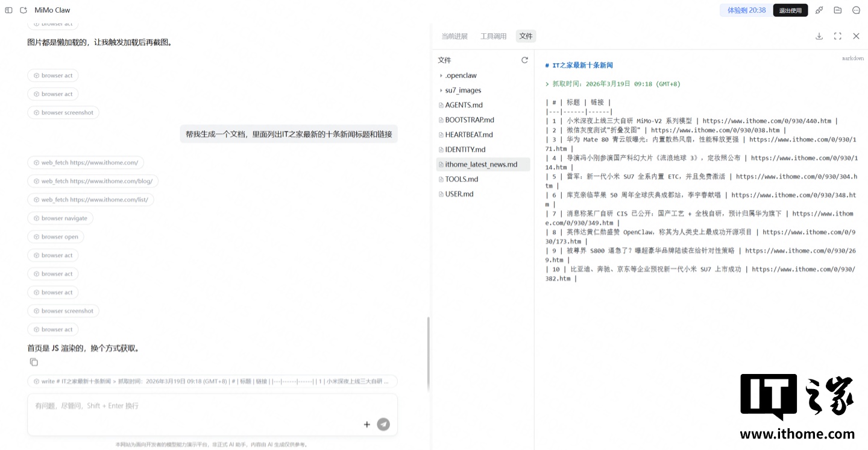Viewport: 868px width, 450px height.
Task: Click row 6 库克亲临苹果 50 周年全球庆典
Action: [701, 200]
